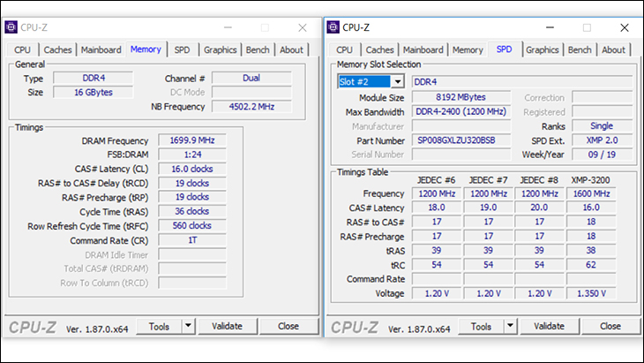The height and width of the screenshot is (363, 644).
Task: Click the tRAS 36 clocks value
Action: pos(192,211)
